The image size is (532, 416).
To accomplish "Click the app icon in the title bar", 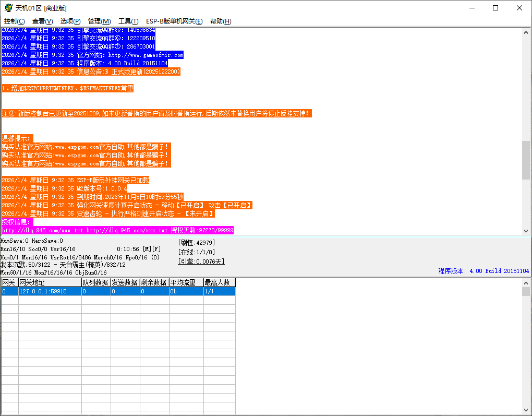I will point(8,8).
